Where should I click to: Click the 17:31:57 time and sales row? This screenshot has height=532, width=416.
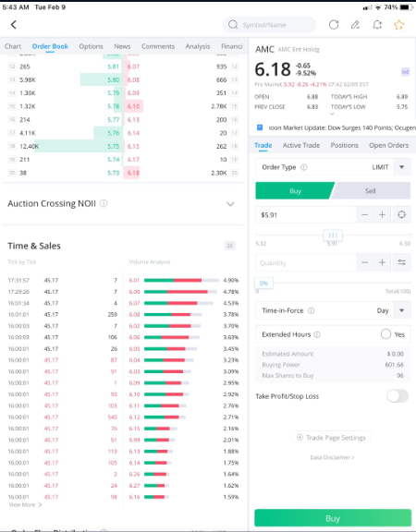pos(63,280)
